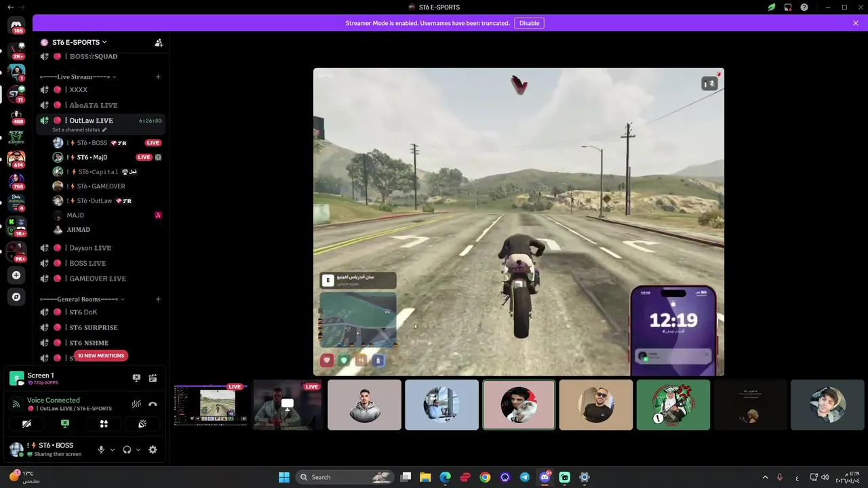Click the Add a Server plus icon

[x=16, y=275]
